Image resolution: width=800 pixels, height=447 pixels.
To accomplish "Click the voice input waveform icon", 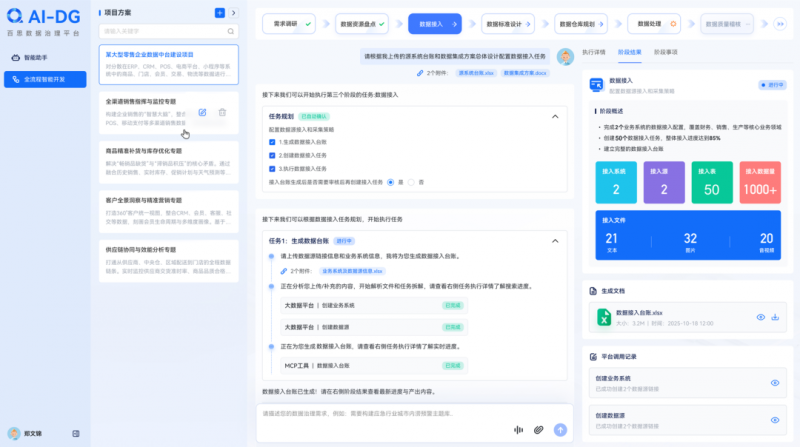I will [518, 430].
